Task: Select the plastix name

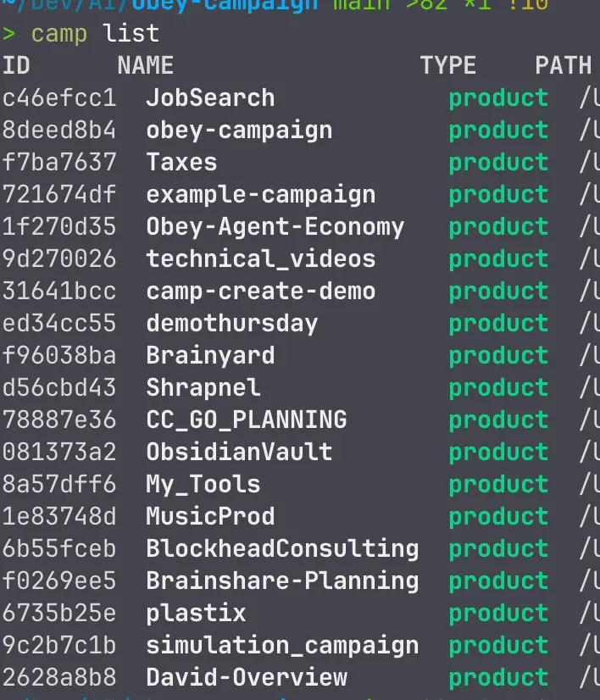Action: (x=196, y=614)
